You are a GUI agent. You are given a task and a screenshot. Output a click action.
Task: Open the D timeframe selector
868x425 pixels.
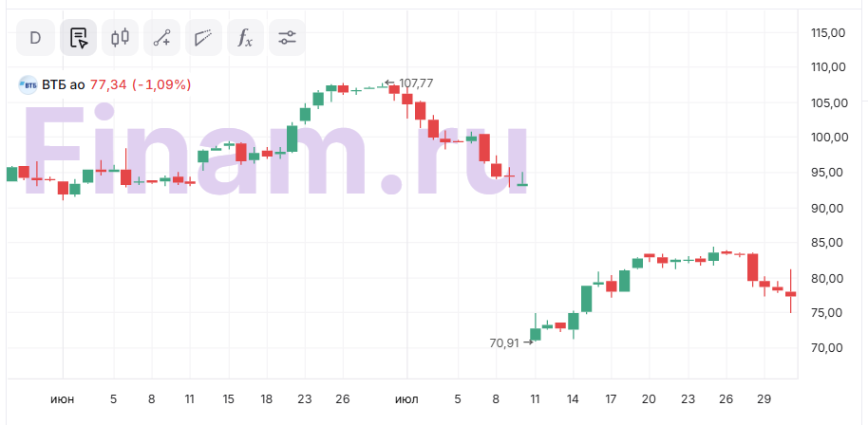click(35, 38)
